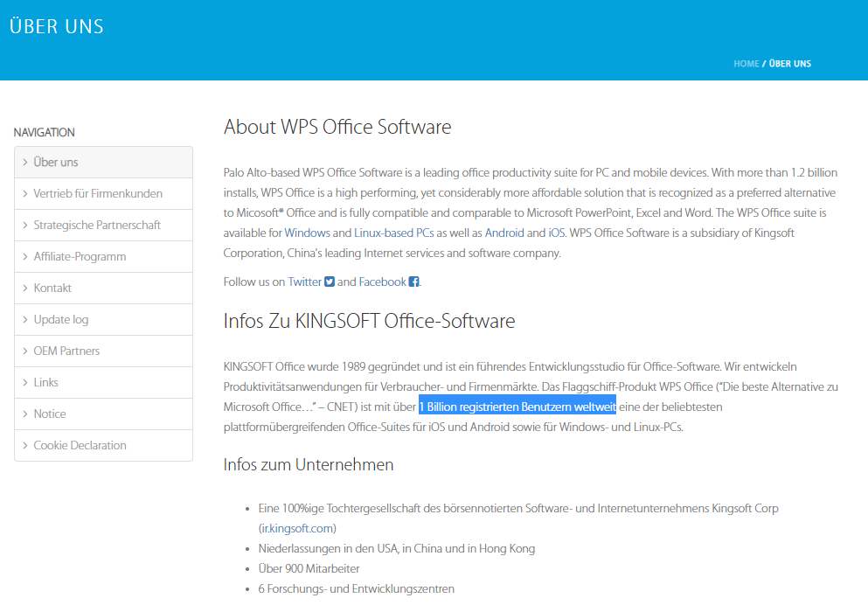The width and height of the screenshot is (868, 612).
Task: Click the Twitter text link
Action: pos(304,282)
